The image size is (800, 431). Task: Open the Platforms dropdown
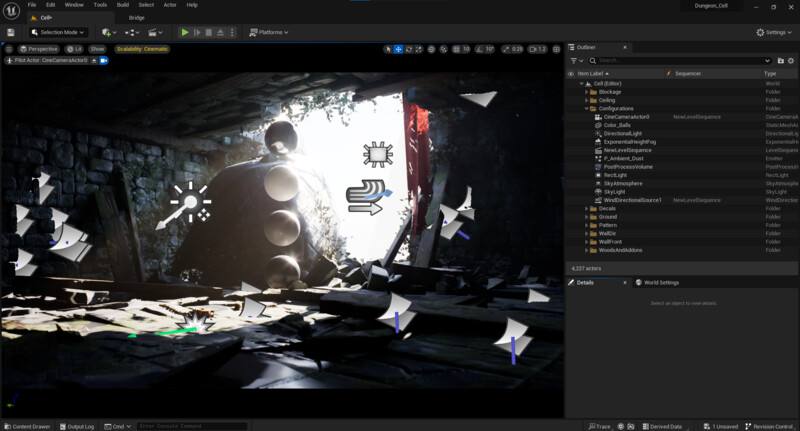coord(268,32)
